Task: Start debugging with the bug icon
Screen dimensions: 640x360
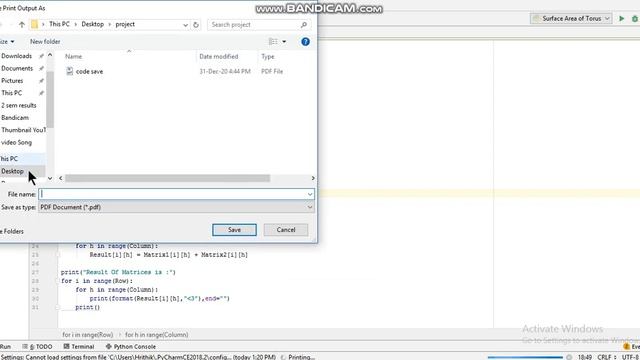Action: pyautogui.click(x=635, y=18)
